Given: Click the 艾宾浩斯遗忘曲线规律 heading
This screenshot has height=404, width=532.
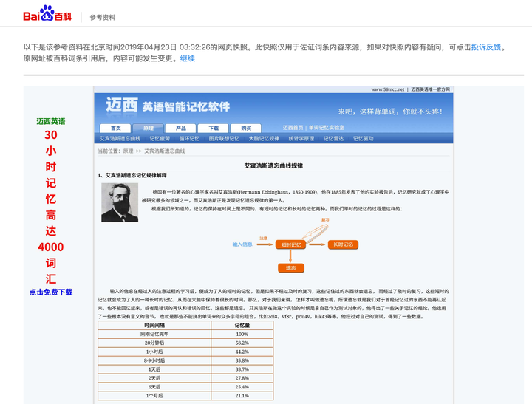Looking at the screenshot, I should click(x=273, y=166).
